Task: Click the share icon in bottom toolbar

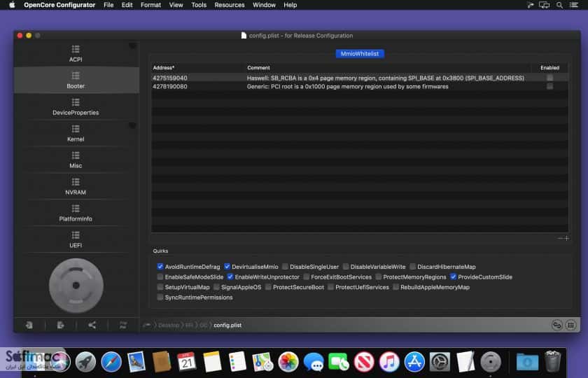Action: 92,325
